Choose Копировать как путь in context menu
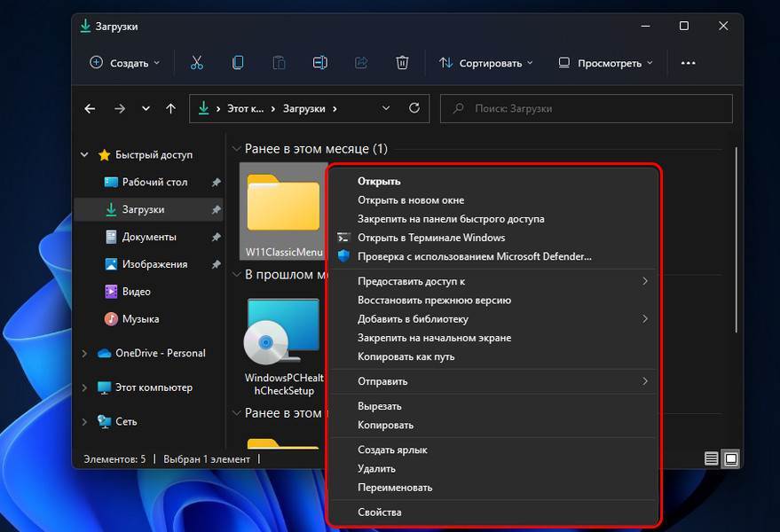Screen dimensions: 780x532 (406, 356)
